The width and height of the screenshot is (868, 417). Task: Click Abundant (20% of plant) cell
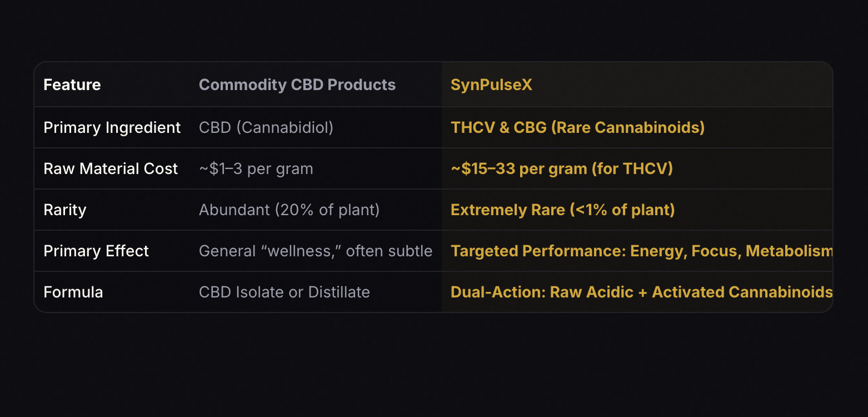(x=290, y=210)
